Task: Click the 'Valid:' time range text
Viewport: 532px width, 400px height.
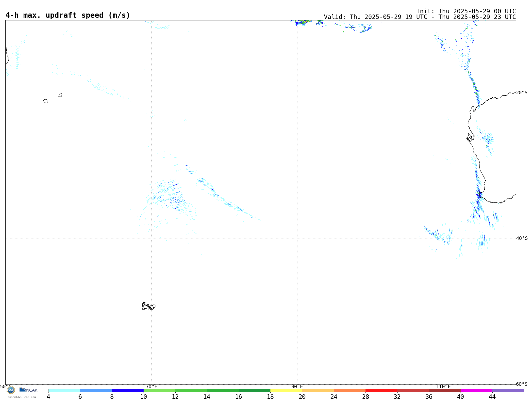Action: point(420,17)
